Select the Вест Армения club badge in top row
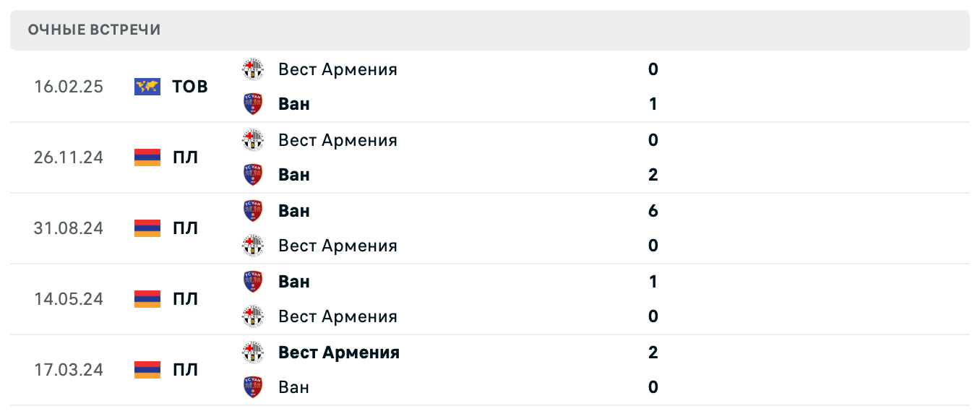The height and width of the screenshot is (419, 980). (252, 69)
